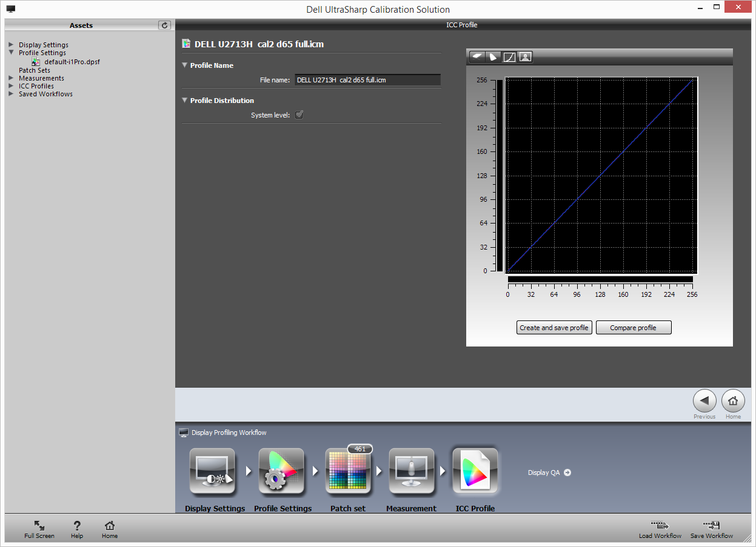Click the Display QA arrow icon
Viewport: 756px width, 547px height.
pyautogui.click(x=567, y=472)
